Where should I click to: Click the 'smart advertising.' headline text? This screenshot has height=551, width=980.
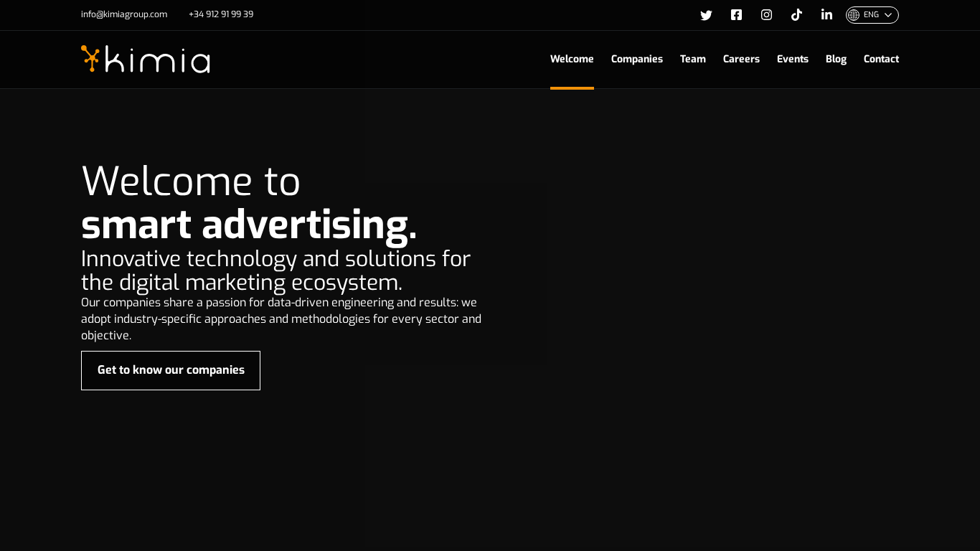coord(249,225)
